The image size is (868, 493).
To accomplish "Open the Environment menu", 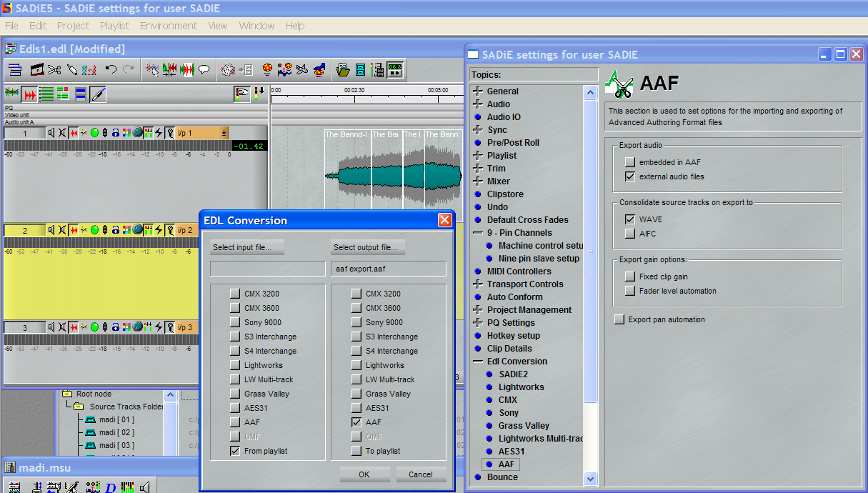I will [169, 26].
